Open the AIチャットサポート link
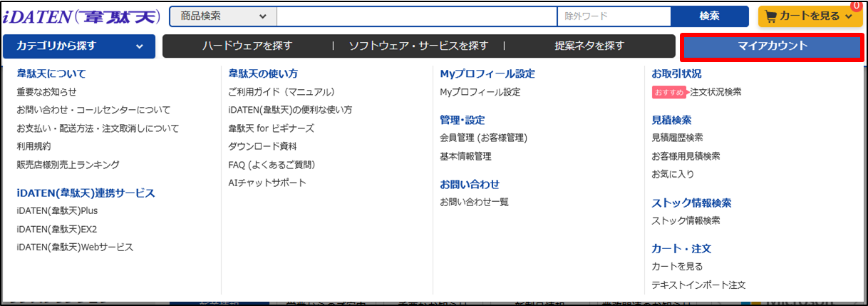This screenshot has width=868, height=306. [267, 183]
